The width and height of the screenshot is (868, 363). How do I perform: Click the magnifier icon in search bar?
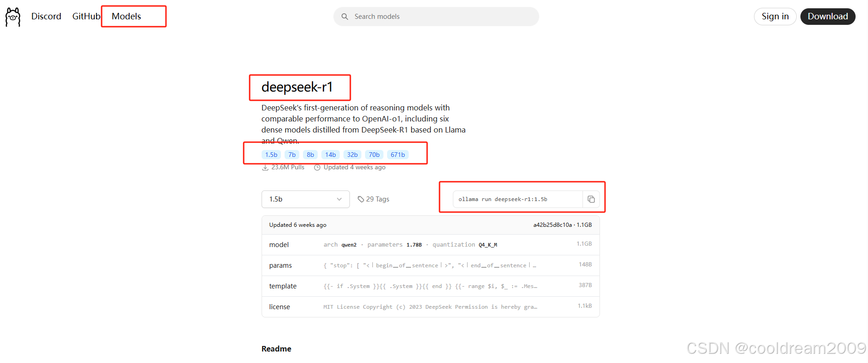click(x=345, y=17)
